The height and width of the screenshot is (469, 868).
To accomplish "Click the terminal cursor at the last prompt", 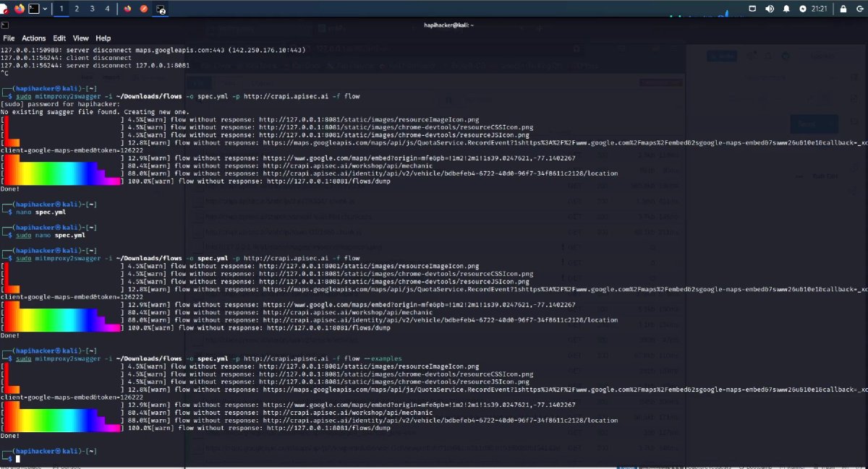I will [18, 459].
